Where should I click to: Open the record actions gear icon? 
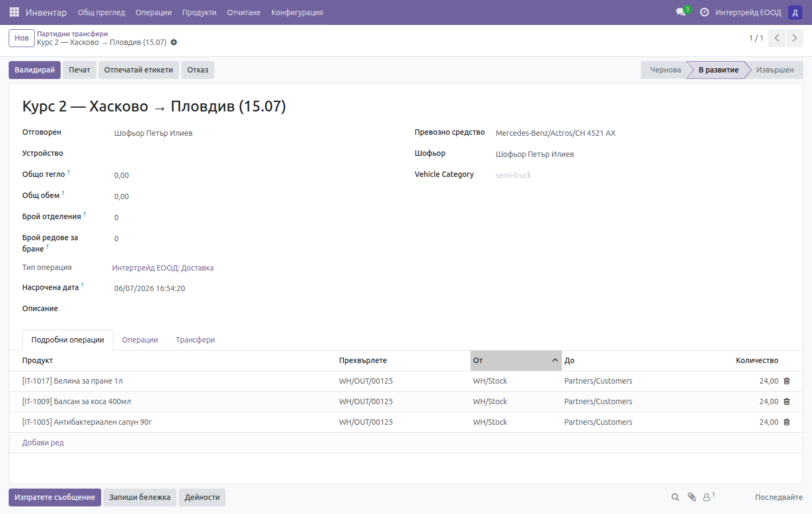tap(174, 42)
